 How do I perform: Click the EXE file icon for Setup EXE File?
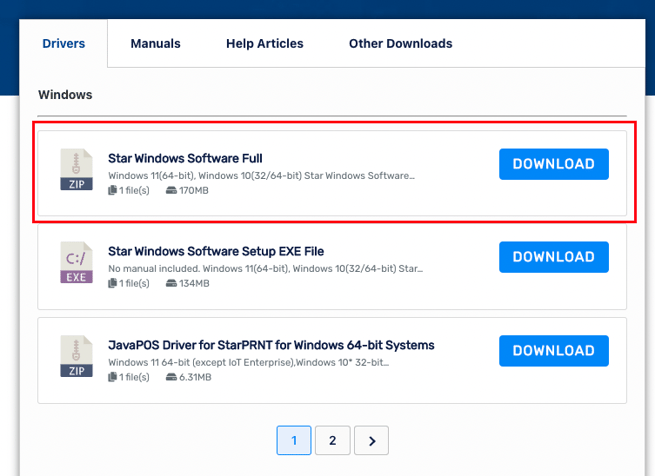(x=76, y=262)
